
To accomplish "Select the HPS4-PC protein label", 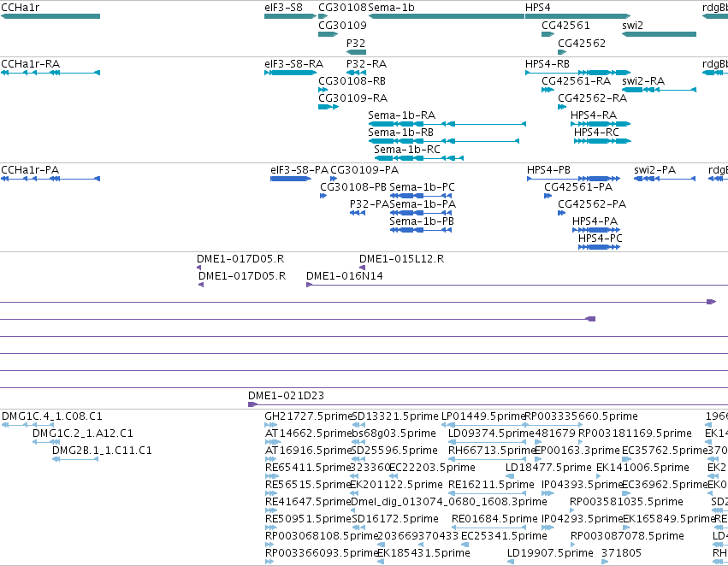I will pos(600,239).
